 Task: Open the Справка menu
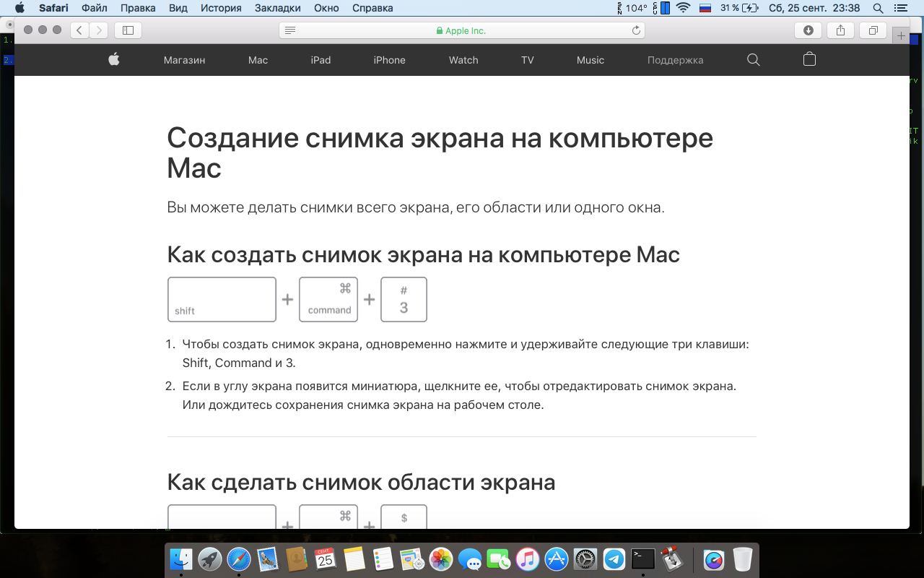point(372,8)
